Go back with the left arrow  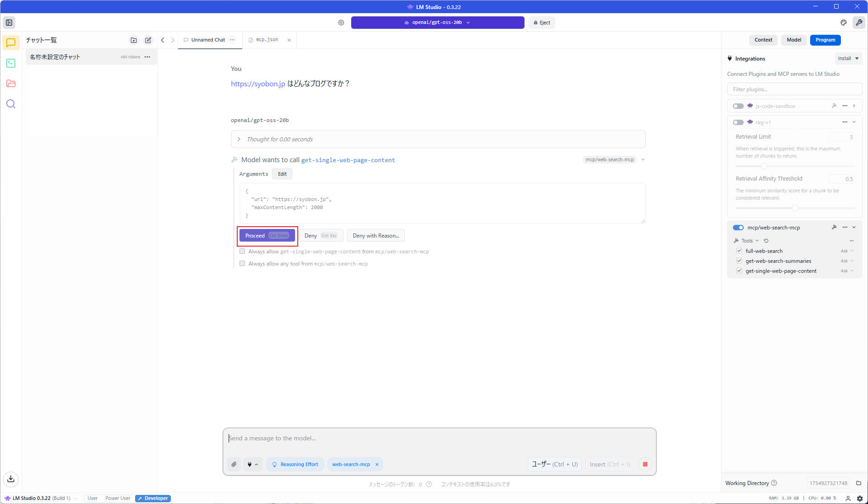coord(163,40)
